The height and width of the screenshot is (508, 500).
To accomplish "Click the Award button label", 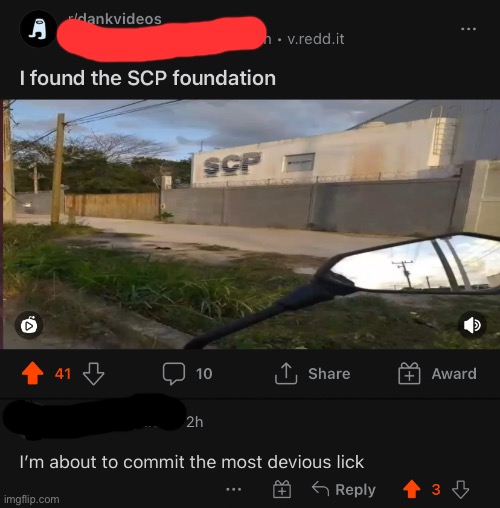I will (454, 374).
